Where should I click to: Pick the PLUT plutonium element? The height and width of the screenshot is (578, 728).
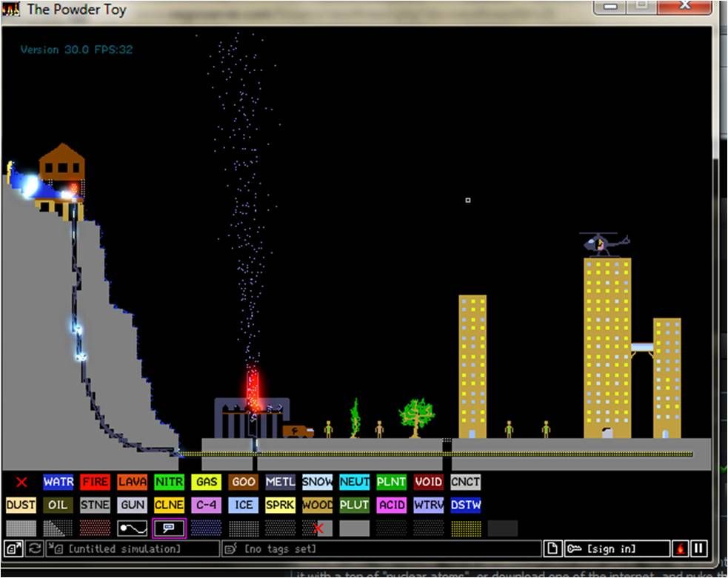pos(354,505)
